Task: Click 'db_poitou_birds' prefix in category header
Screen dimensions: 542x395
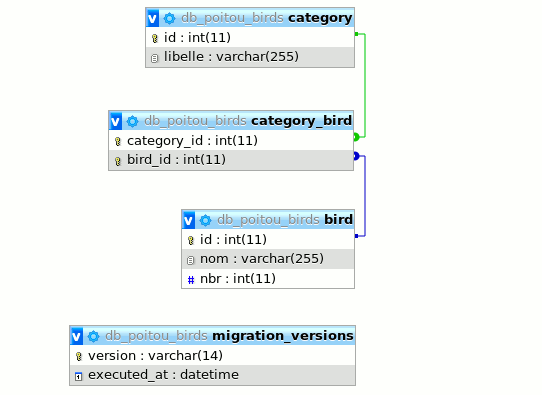Action: pos(232,18)
